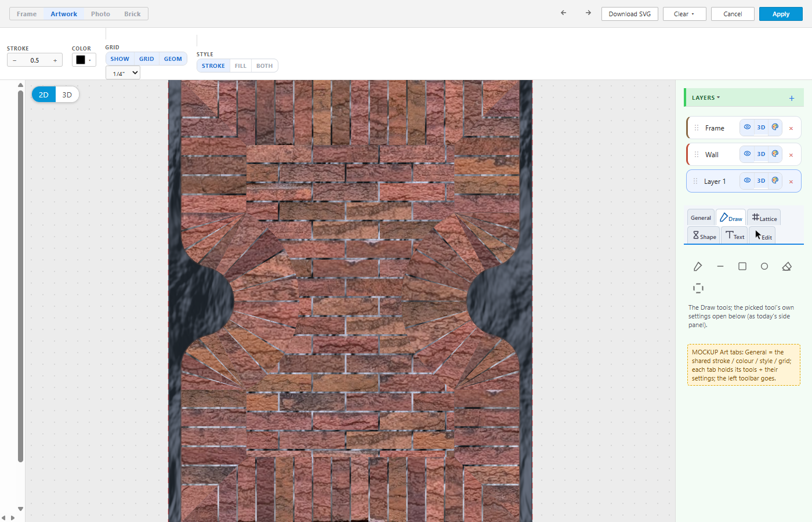Open the stroke color dropdown arrow

tap(90, 60)
